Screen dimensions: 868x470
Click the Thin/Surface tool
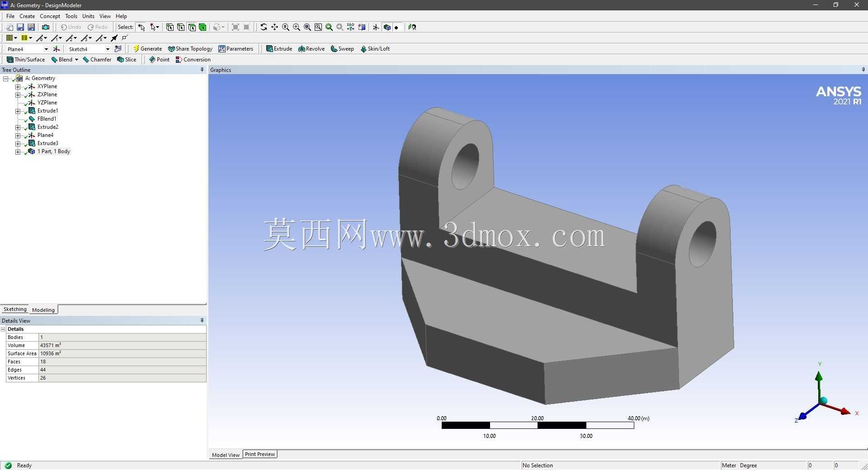(26, 60)
